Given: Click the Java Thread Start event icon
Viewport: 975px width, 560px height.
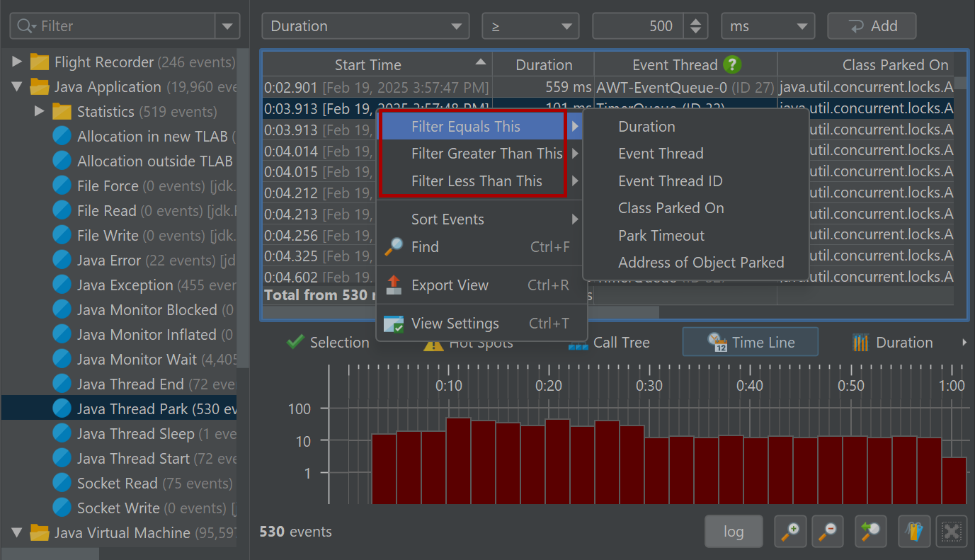Looking at the screenshot, I should [x=63, y=459].
